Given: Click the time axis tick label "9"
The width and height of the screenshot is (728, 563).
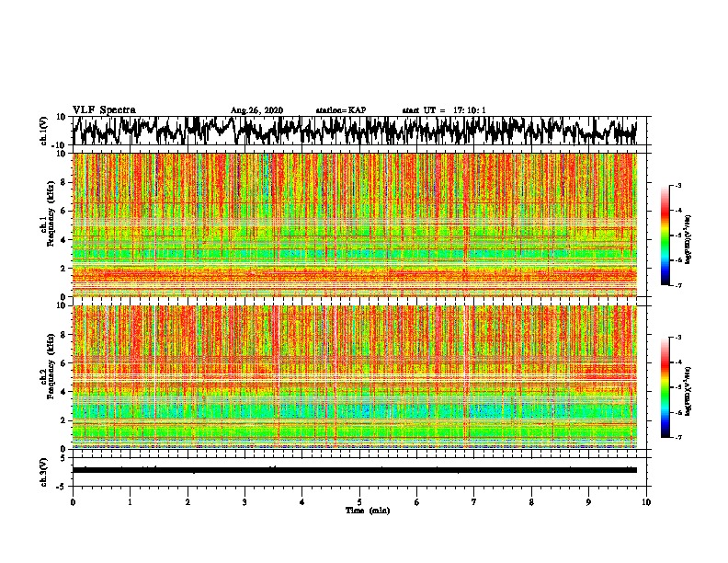Looking at the screenshot, I should [588, 502].
